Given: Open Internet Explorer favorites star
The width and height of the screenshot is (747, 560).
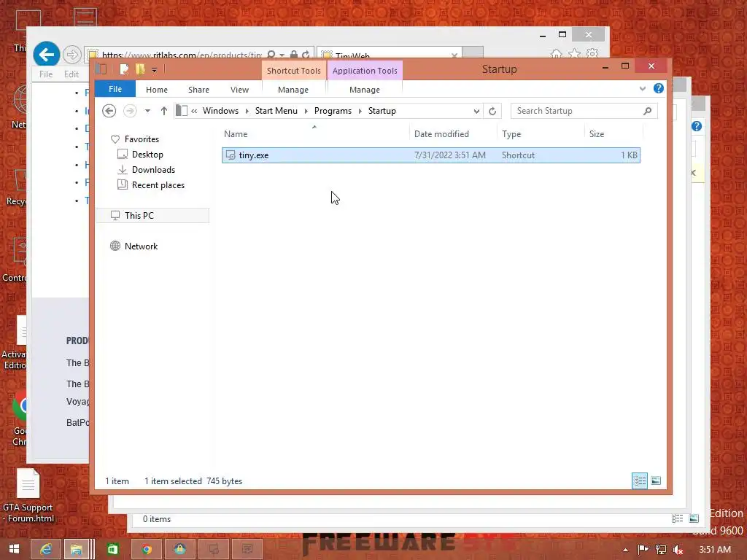Looking at the screenshot, I should (574, 53).
